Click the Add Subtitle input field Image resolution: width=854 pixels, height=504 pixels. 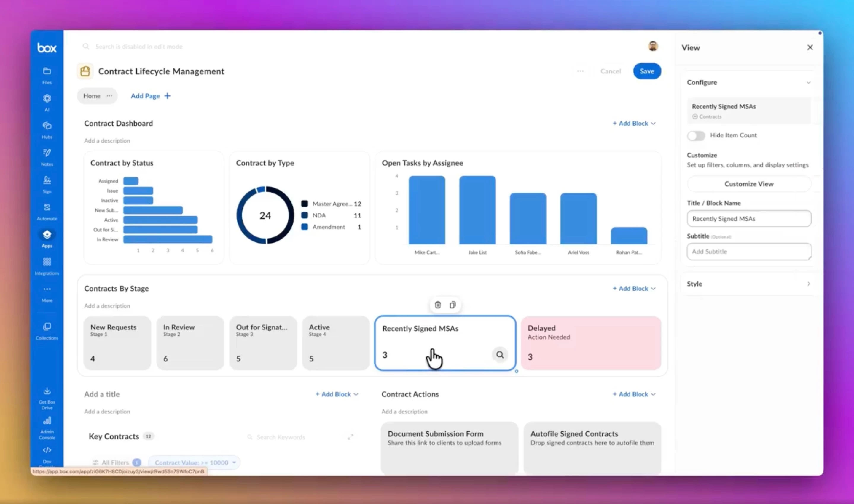tap(749, 252)
